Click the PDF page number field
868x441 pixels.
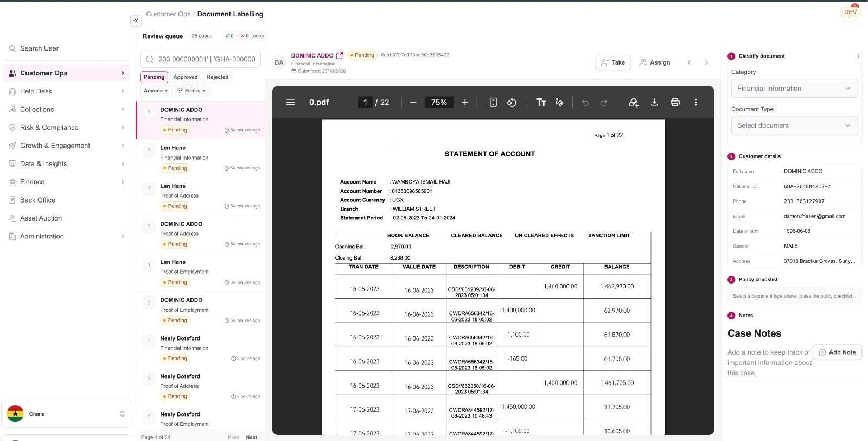pyautogui.click(x=365, y=102)
